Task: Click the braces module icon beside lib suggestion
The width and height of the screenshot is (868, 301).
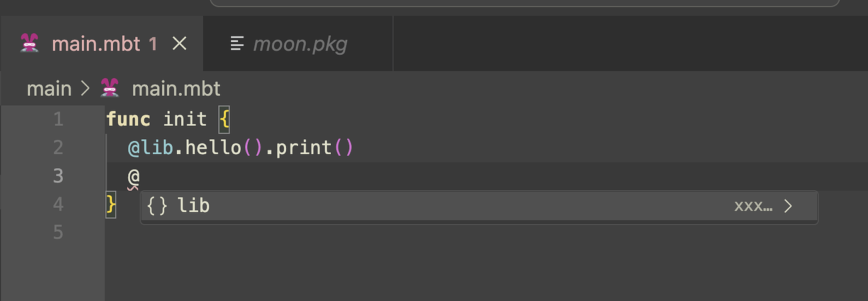Action: coord(157,205)
